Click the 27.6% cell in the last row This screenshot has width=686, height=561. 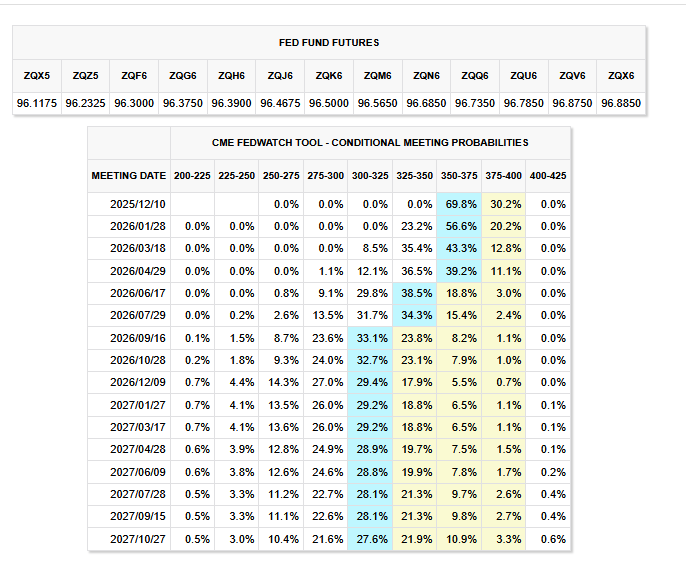[370, 539]
